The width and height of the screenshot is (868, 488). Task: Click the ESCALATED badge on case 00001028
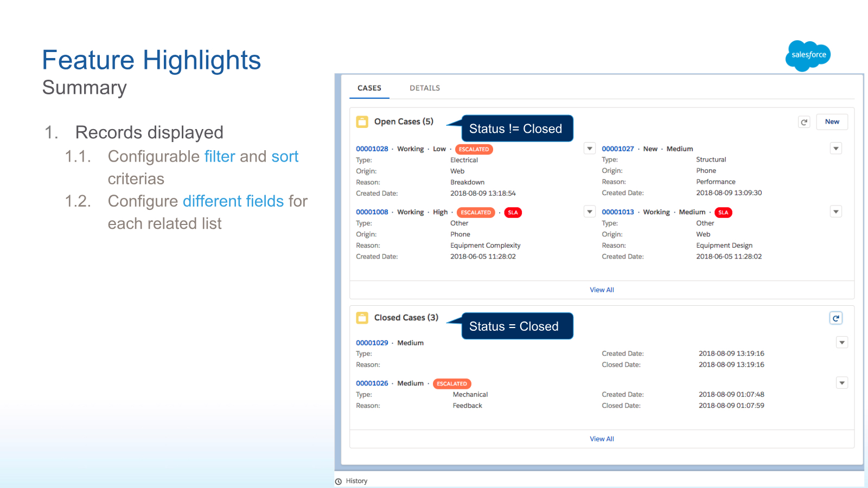pyautogui.click(x=474, y=149)
